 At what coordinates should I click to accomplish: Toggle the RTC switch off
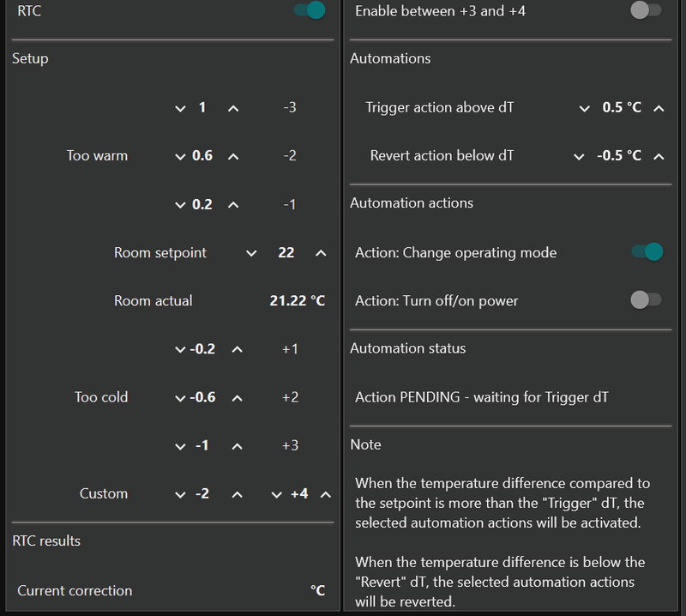click(x=310, y=11)
